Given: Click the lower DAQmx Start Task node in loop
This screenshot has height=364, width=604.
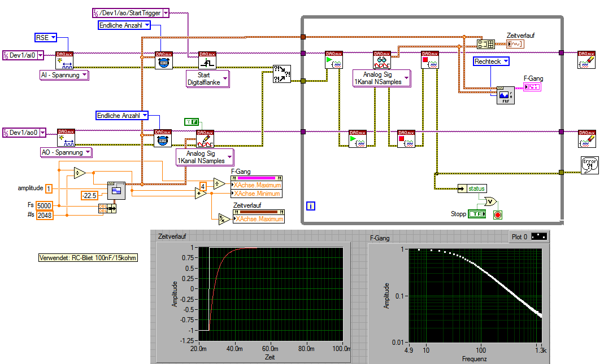Looking at the screenshot, I should tap(358, 139).
